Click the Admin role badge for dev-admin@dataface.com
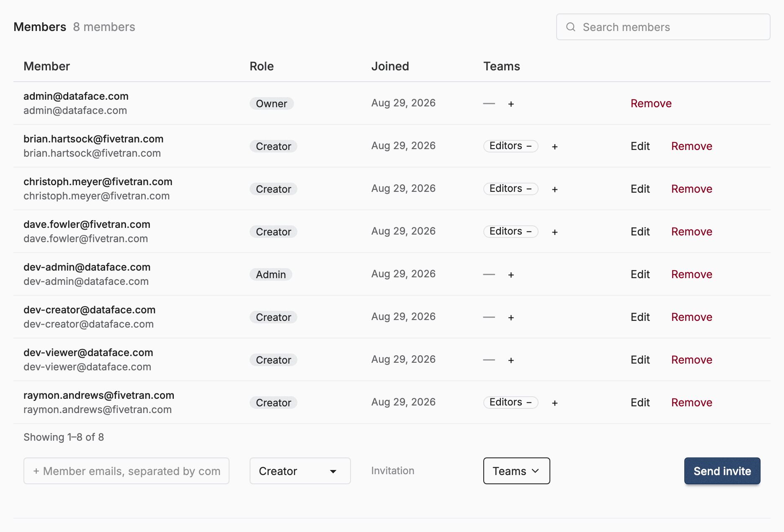This screenshot has width=784, height=532. [271, 274]
